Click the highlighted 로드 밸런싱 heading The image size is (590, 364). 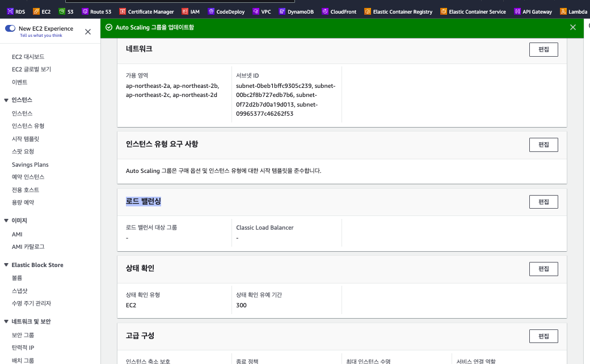pyautogui.click(x=144, y=201)
